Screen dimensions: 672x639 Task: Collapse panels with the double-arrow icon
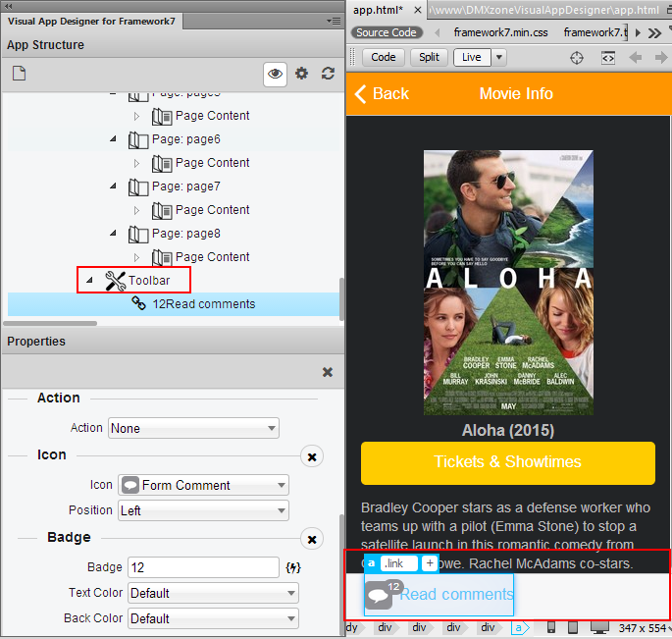8,6
